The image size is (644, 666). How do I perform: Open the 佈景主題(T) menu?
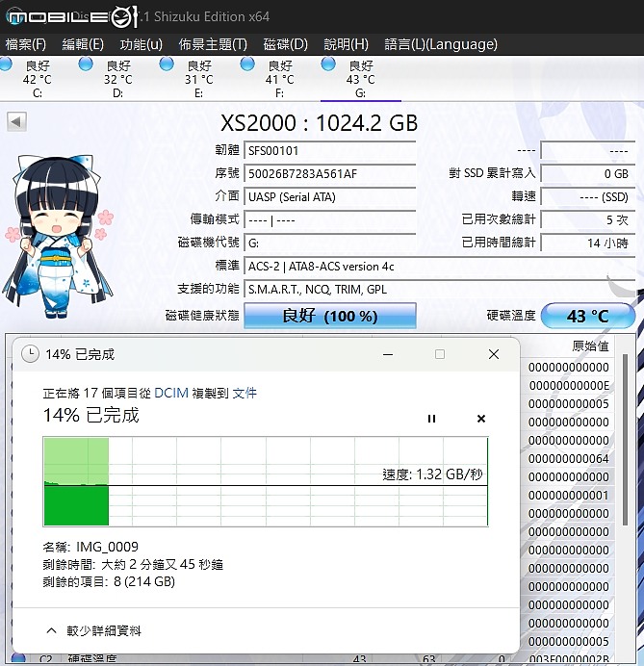click(213, 44)
